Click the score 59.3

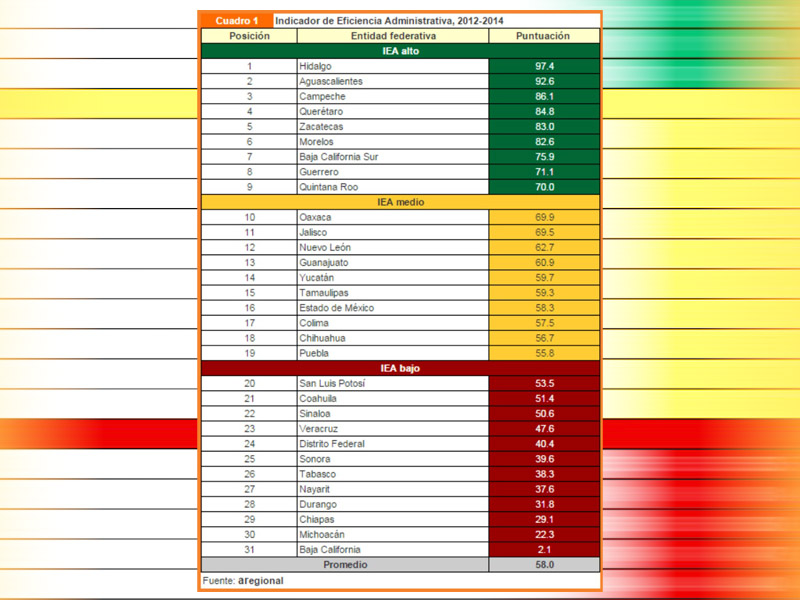coord(544,293)
